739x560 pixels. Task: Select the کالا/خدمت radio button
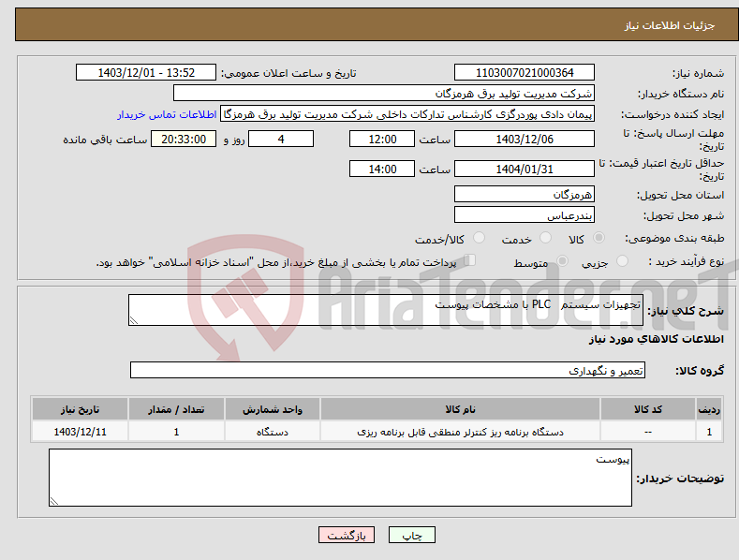point(479,238)
